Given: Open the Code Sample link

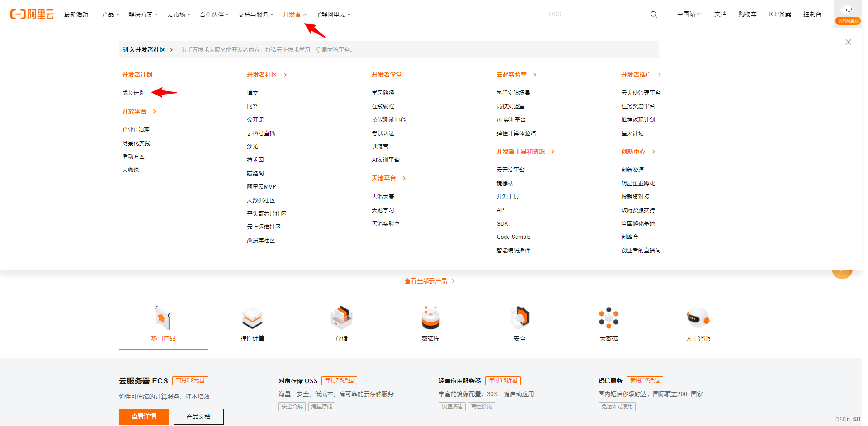Looking at the screenshot, I should click(x=514, y=237).
